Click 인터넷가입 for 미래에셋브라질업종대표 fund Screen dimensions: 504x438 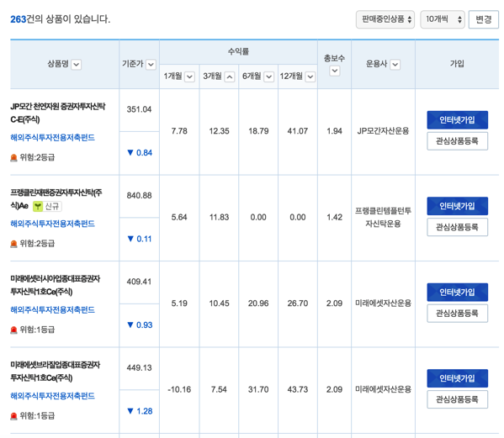click(x=457, y=378)
